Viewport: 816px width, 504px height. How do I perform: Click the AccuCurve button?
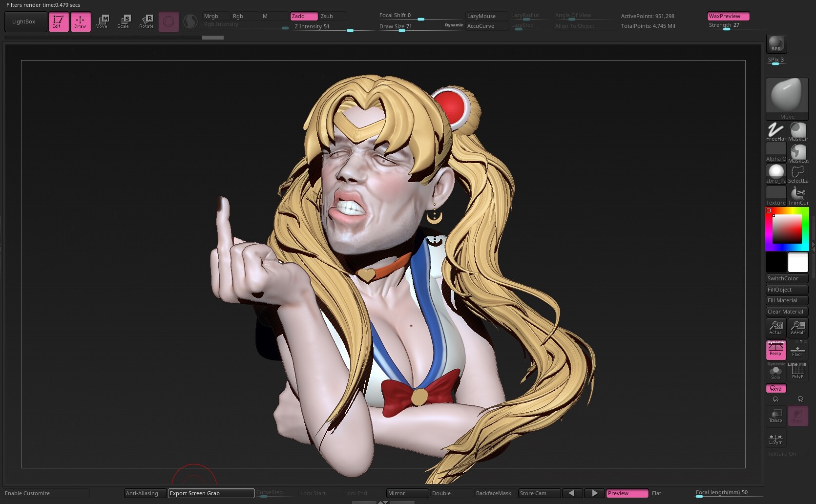[486, 26]
